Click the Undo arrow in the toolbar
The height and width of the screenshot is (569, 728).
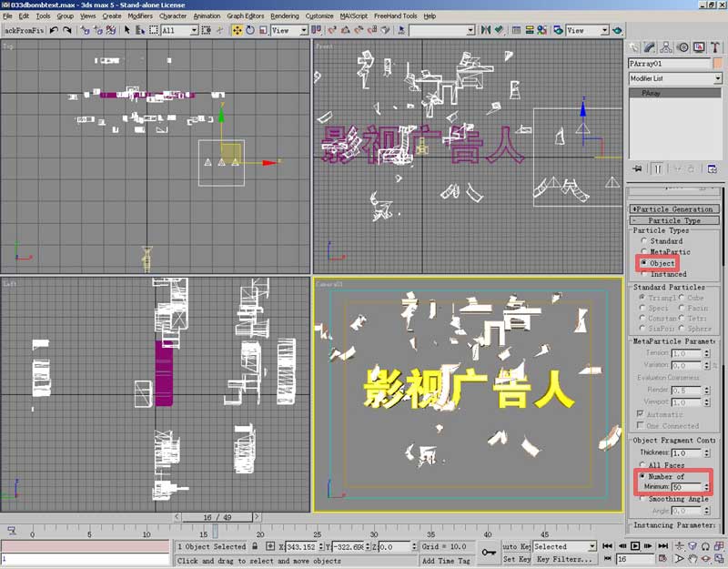pyautogui.click(x=55, y=30)
